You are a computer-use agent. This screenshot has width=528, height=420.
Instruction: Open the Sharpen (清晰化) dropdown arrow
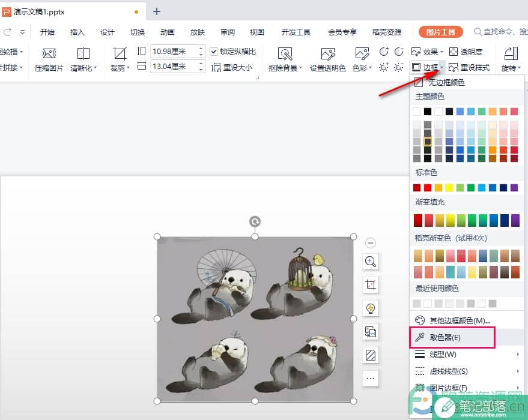click(x=96, y=68)
